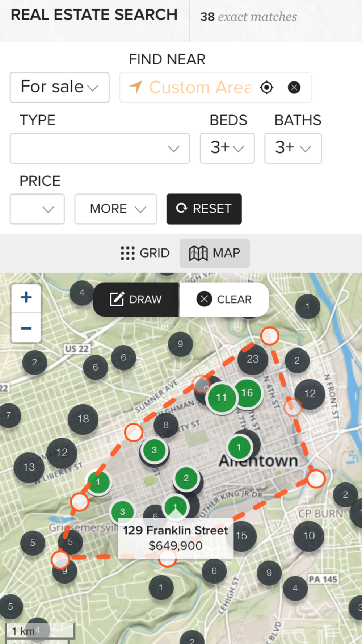
Task: Select gray cluster marker 4 near PA 145
Action: (295, 588)
